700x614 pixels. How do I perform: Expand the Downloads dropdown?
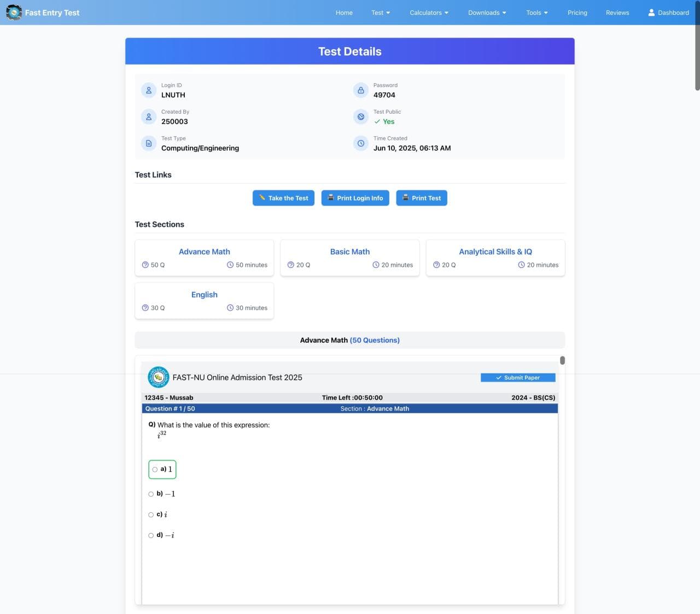click(487, 12)
